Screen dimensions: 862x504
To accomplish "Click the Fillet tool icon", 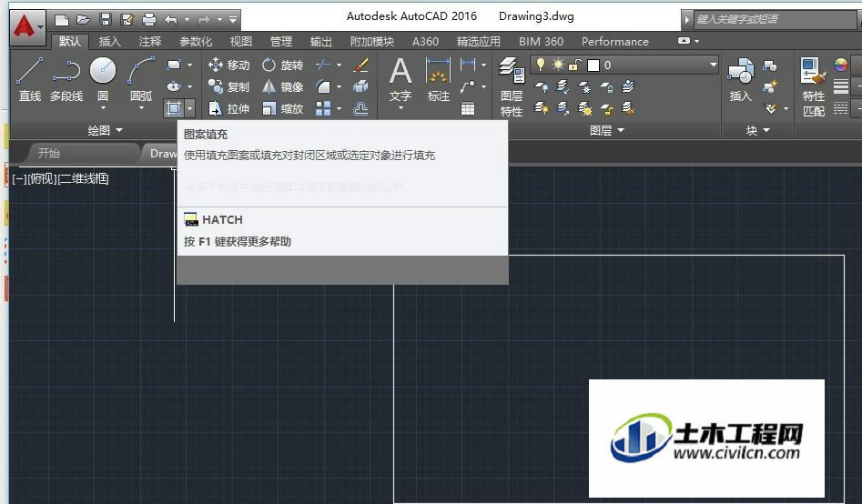I will pyautogui.click(x=323, y=86).
